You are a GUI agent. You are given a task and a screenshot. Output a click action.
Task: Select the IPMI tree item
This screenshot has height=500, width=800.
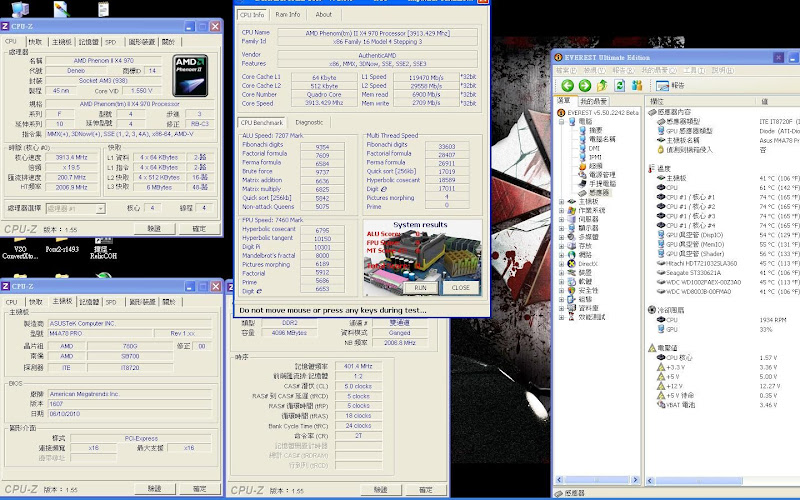[x=590, y=157]
